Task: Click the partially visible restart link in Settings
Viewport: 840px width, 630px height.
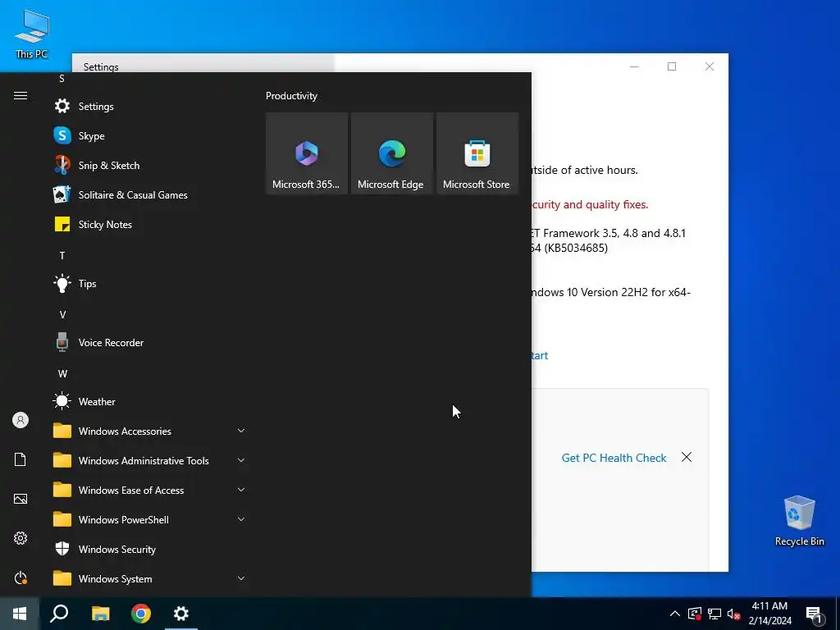Action: click(x=540, y=355)
